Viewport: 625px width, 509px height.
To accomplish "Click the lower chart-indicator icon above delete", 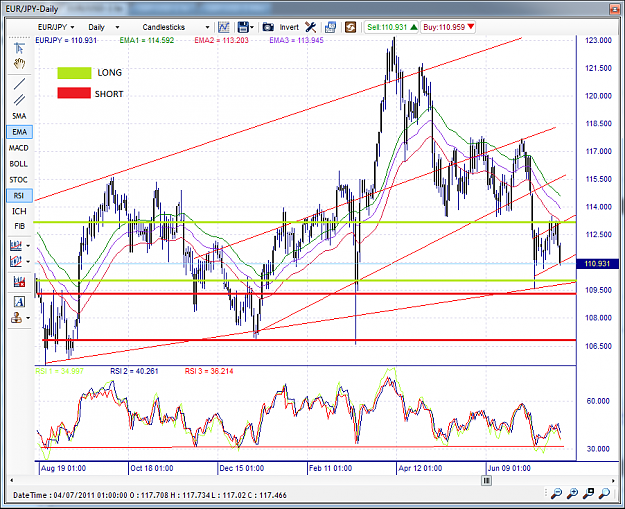I will 16,261.
